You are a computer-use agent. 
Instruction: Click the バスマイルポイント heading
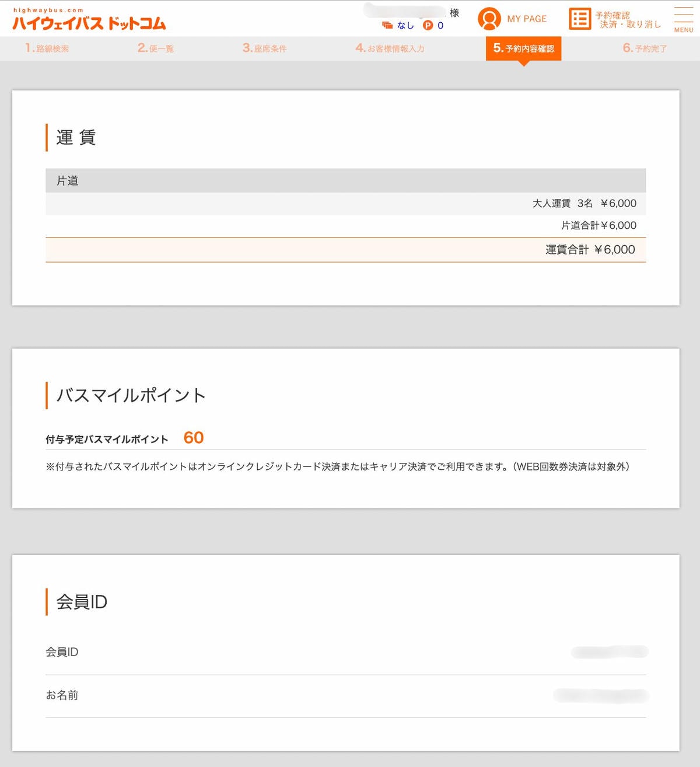click(x=131, y=395)
